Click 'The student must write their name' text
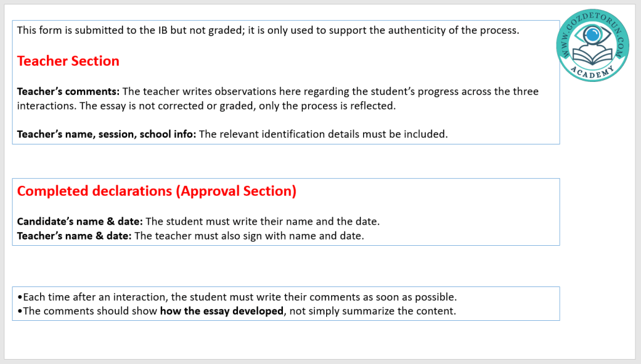641x364 pixels. pyautogui.click(x=263, y=221)
